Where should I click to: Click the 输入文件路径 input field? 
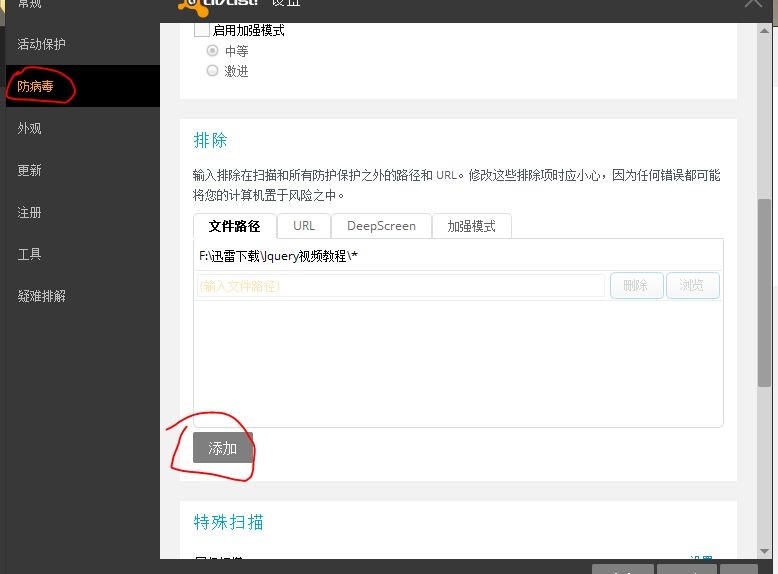click(x=401, y=286)
